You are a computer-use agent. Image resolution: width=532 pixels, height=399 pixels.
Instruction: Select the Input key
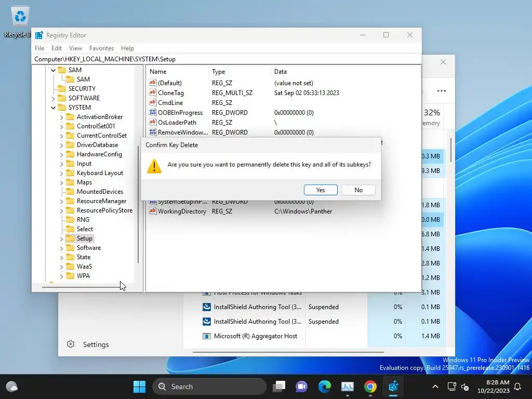pos(84,164)
